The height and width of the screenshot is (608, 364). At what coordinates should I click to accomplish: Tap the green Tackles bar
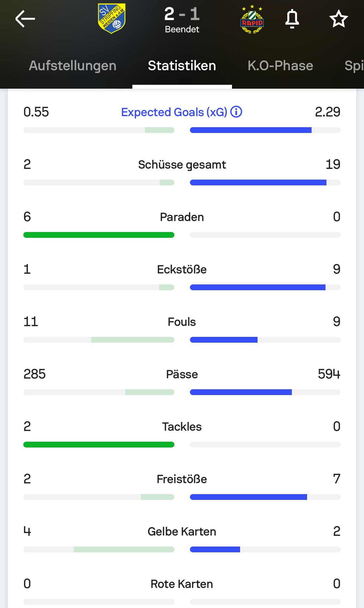[99, 445]
